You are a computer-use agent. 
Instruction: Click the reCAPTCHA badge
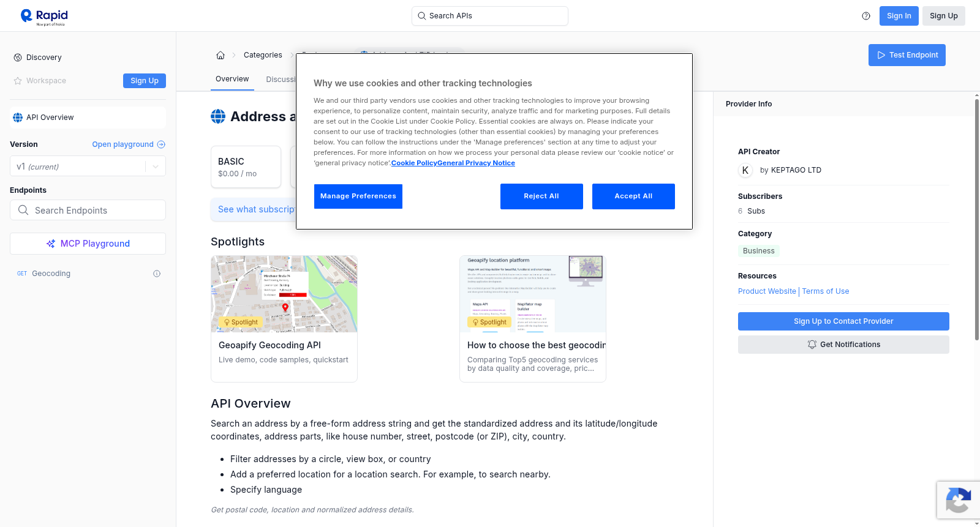[x=958, y=500]
